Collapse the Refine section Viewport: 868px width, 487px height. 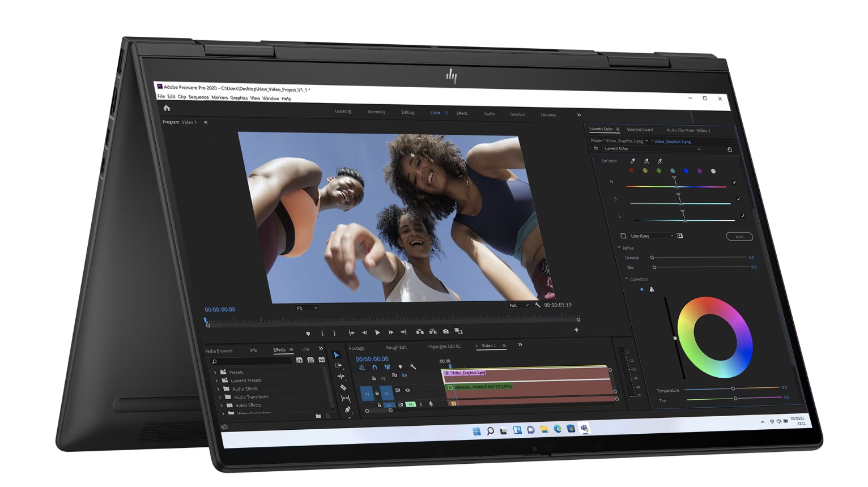pyautogui.click(x=619, y=247)
